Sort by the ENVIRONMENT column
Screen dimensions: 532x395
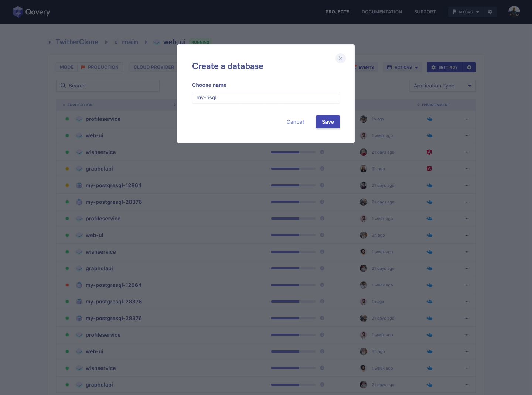click(434, 105)
